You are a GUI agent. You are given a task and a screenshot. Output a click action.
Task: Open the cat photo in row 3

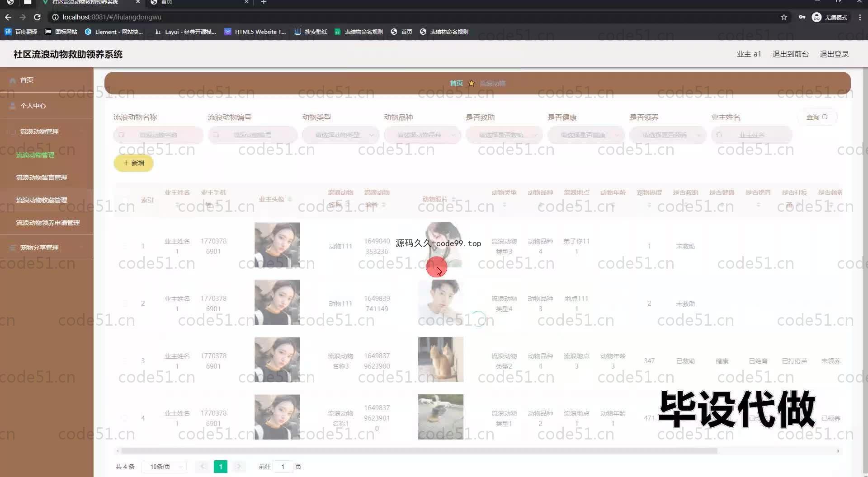(x=441, y=360)
